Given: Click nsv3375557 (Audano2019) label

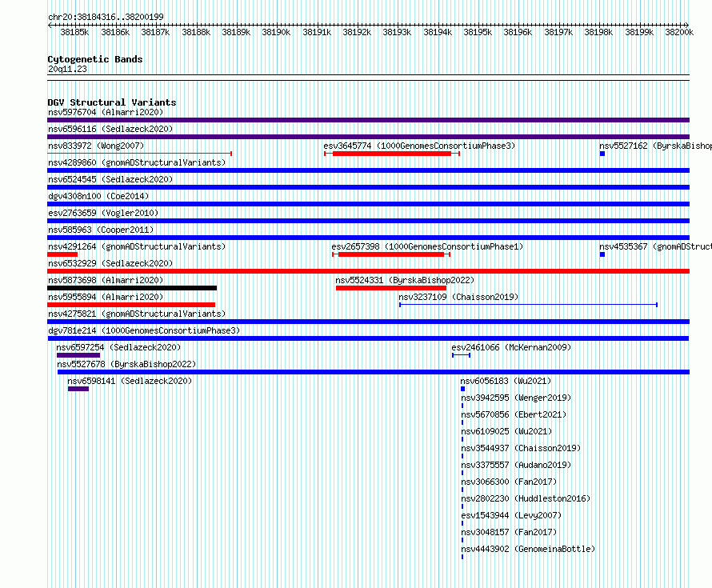Looking at the screenshot, I should (516, 465).
